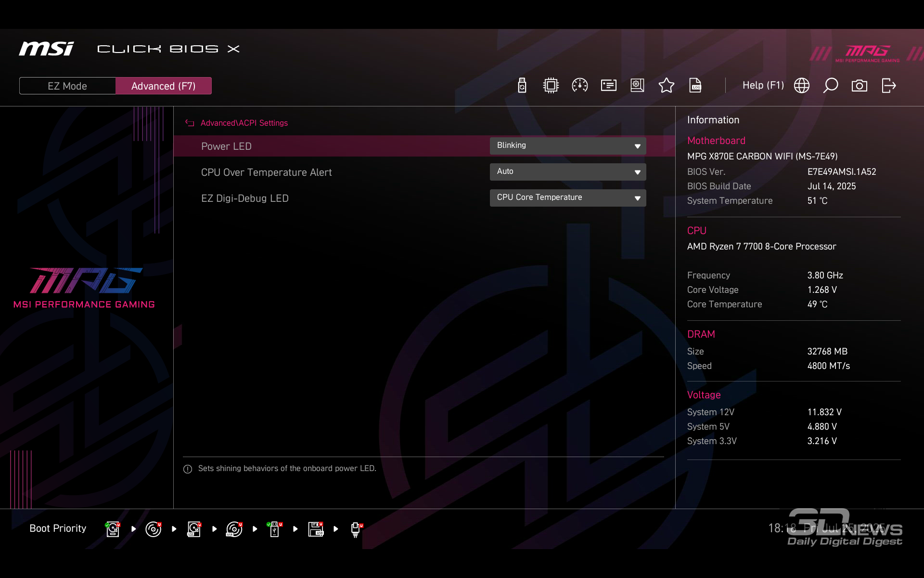
Task: Open the CPU chip settings icon
Action: tap(551, 86)
